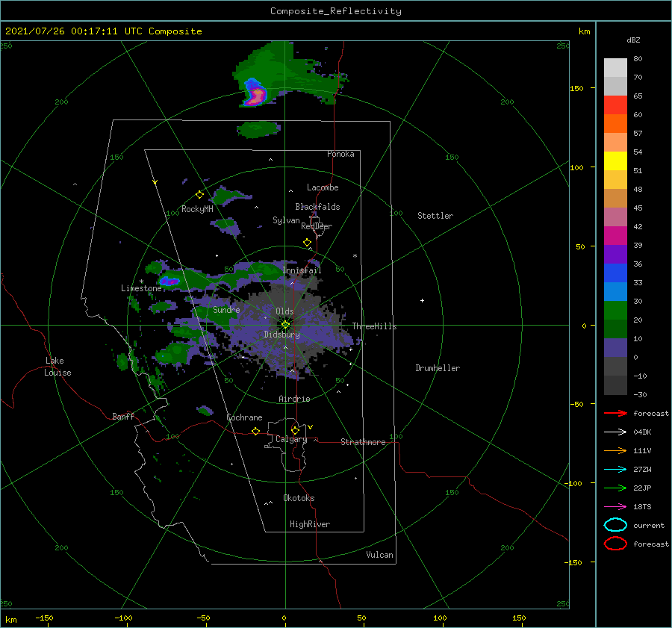Image resolution: width=672 pixels, height=628 pixels.
Task: Click the yellow diamond marker below Cochrane
Action: tap(256, 432)
